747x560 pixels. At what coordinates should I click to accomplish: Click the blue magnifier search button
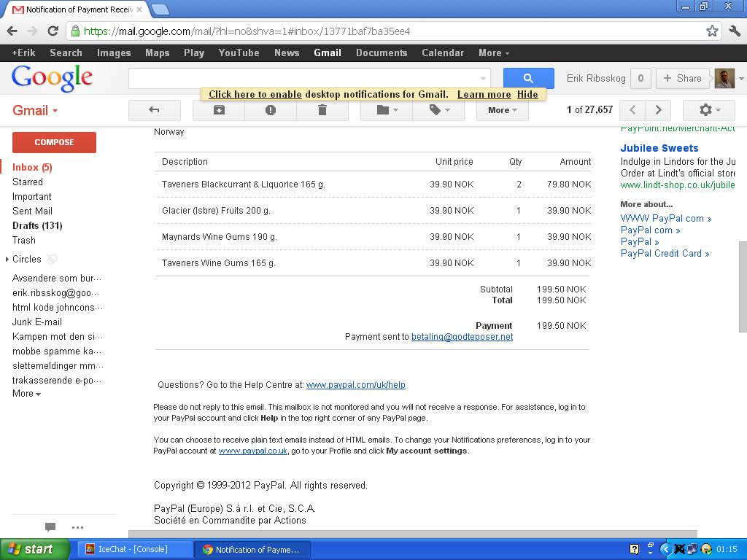528,78
